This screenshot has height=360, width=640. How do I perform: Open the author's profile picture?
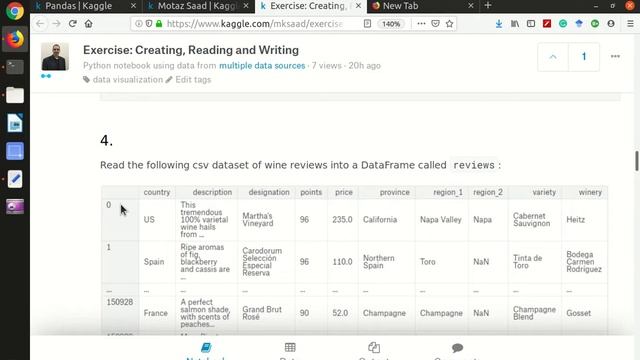55,57
